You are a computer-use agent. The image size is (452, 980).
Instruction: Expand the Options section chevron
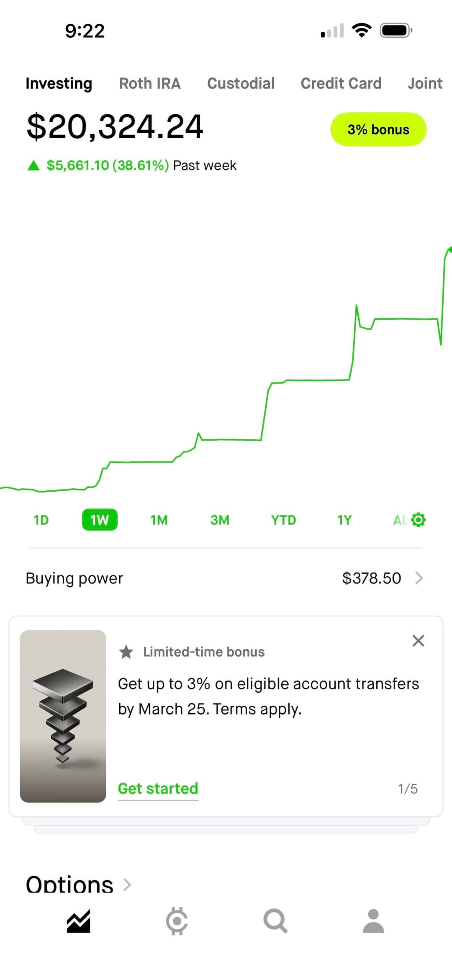(127, 885)
